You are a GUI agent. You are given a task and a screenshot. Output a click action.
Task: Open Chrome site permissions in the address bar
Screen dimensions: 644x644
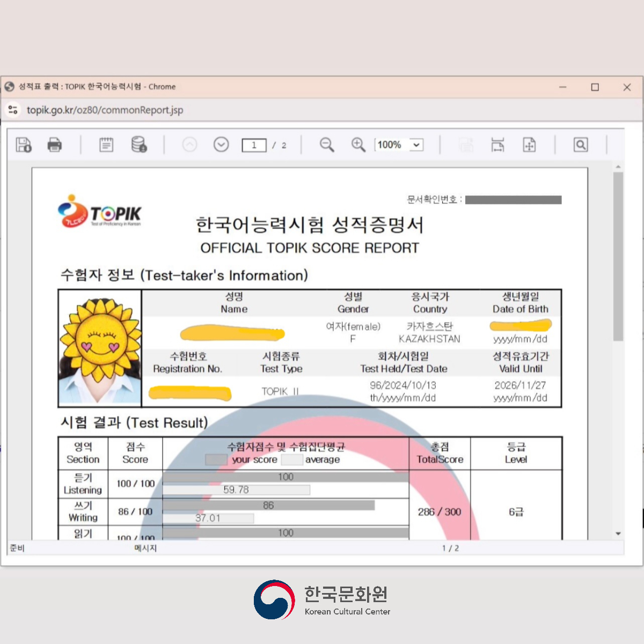13,110
